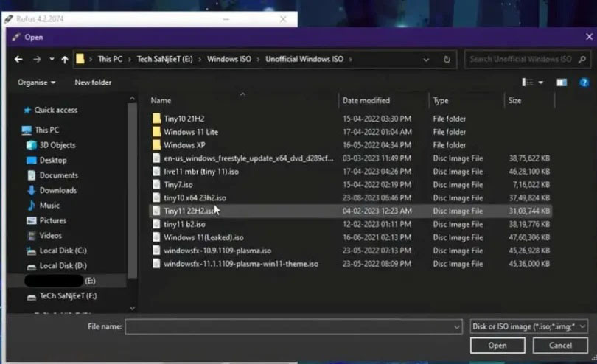The width and height of the screenshot is (597, 364).
Task: Sort by the Name column header
Action: click(161, 100)
